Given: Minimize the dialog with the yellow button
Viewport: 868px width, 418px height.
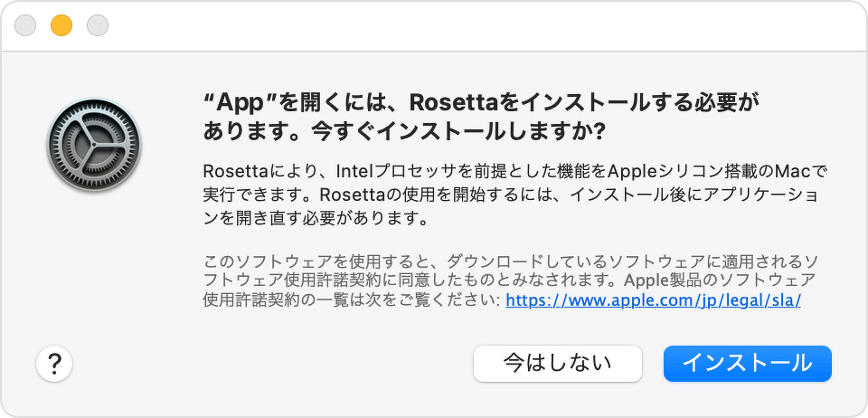Looking at the screenshot, I should tap(61, 26).
